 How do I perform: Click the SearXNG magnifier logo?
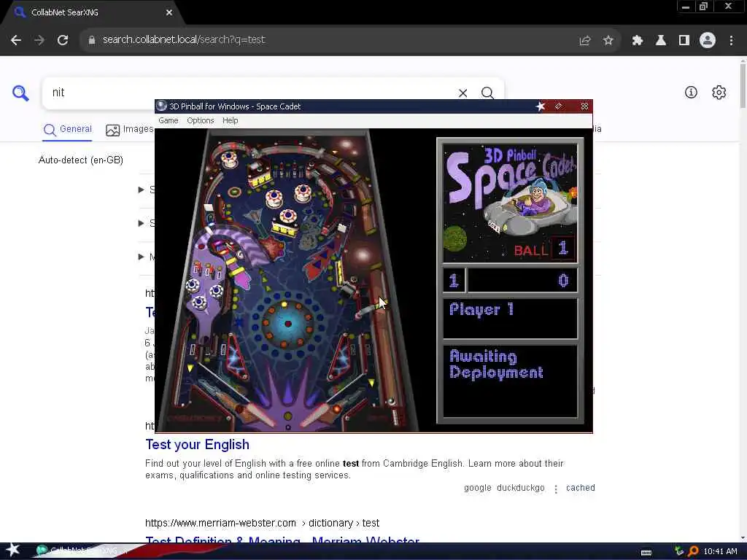point(20,93)
